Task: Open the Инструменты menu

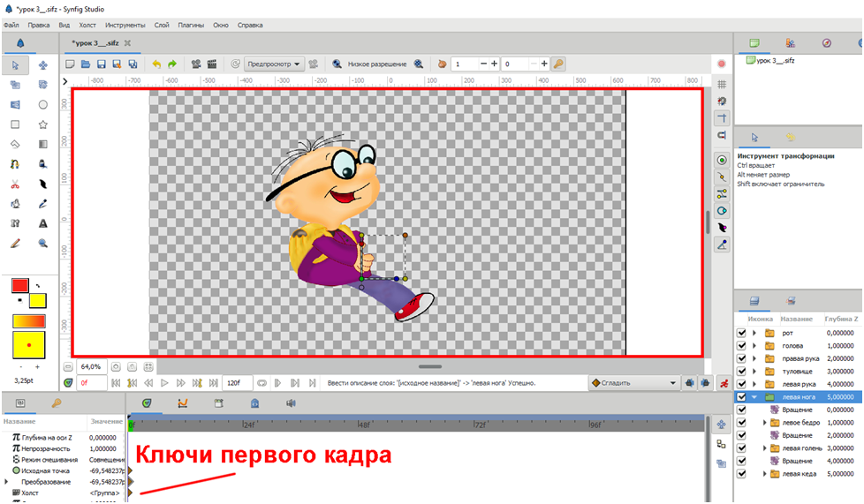Action: [125, 25]
